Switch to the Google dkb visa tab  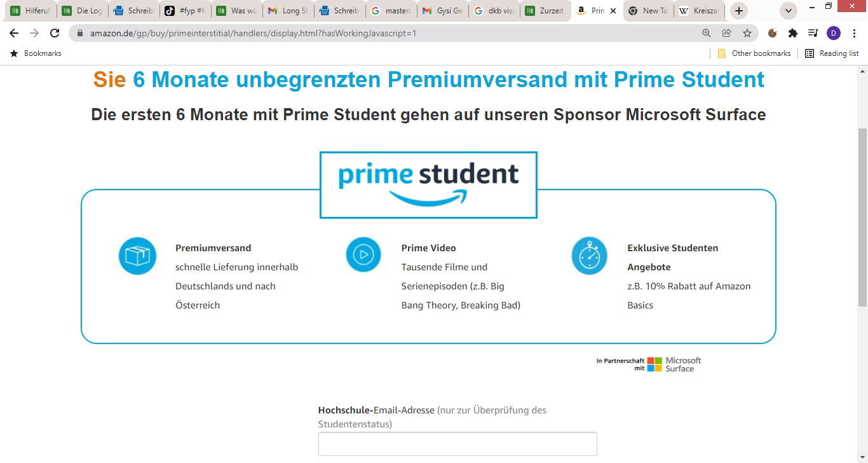[494, 11]
